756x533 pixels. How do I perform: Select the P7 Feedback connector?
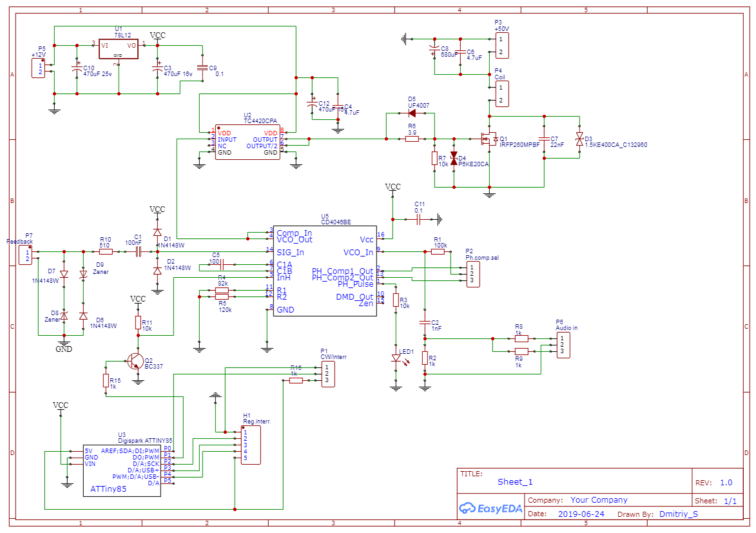26,255
